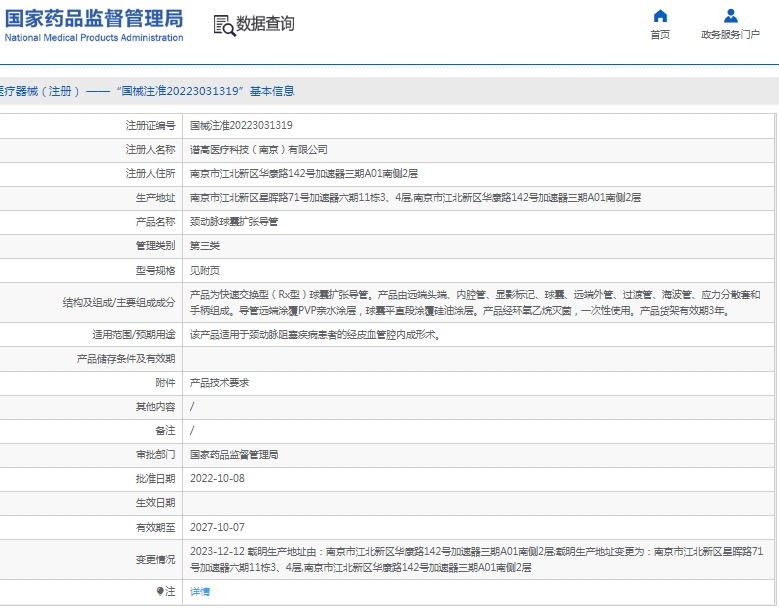Screen dimensions: 779x609
Task: Select registration number 国械注准20223031319 value
Action: tap(241, 125)
